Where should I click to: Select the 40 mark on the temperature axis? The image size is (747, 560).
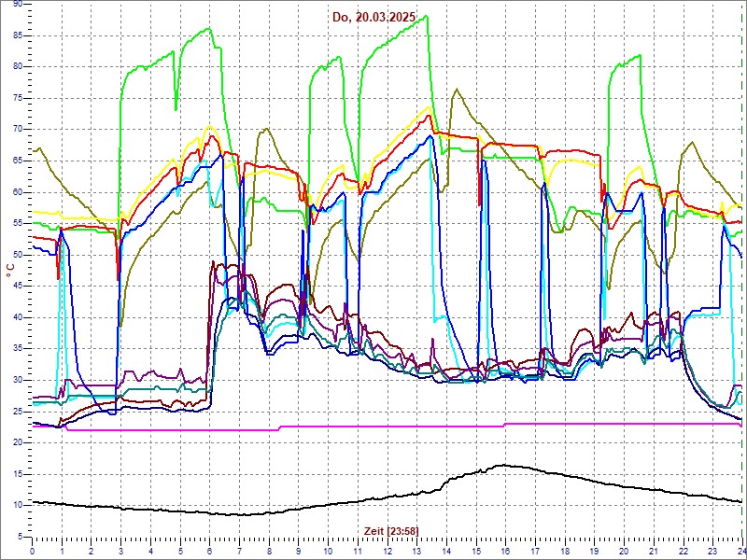click(x=18, y=317)
